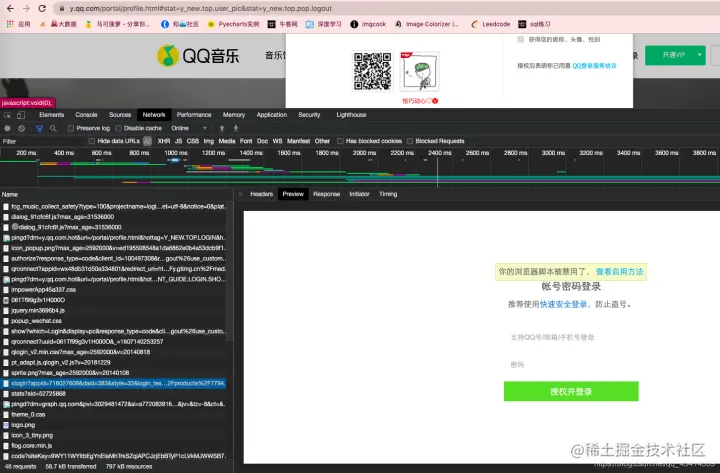Screen dimensions: 720x473
Task: Go back using the browser back arrow
Action: (x=10, y=8)
